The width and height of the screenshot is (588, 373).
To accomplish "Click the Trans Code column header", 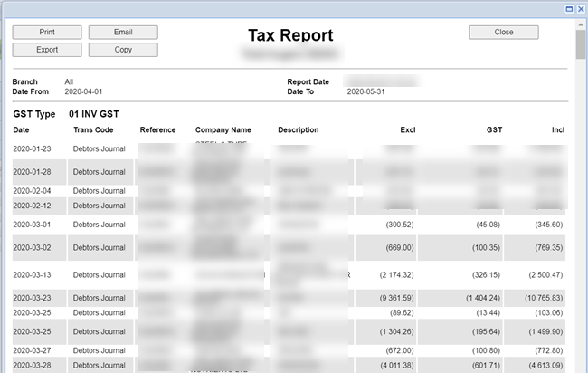I will point(92,130).
